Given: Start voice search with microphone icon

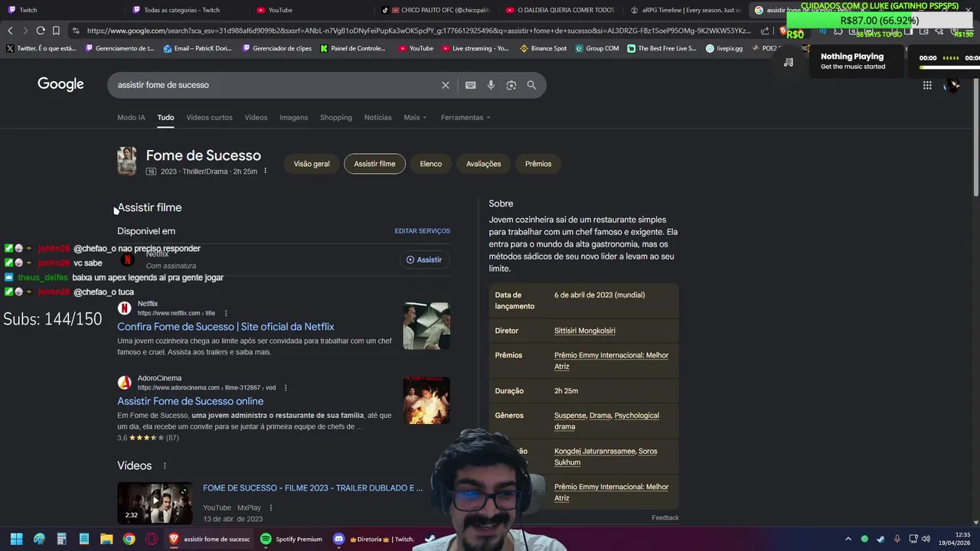Looking at the screenshot, I should 491,85.
